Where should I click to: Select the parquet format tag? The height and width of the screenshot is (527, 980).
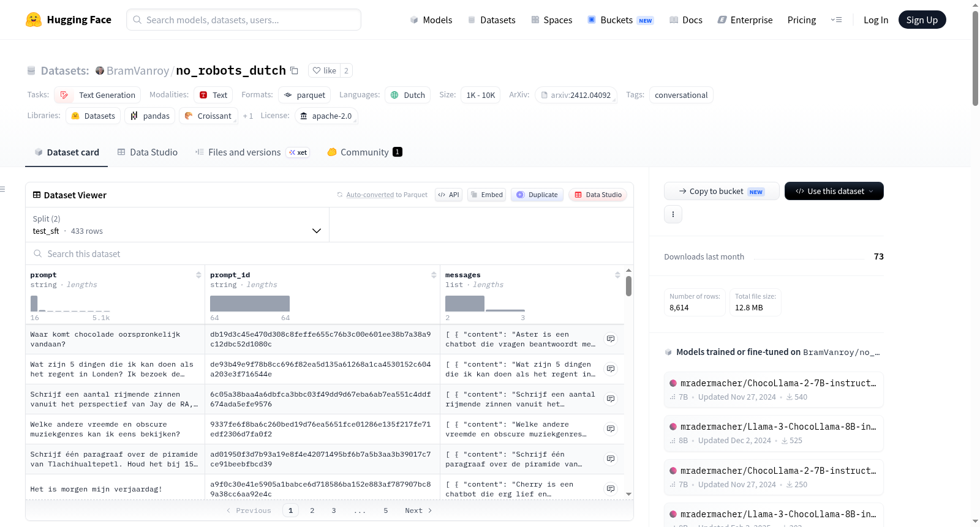[x=304, y=95]
